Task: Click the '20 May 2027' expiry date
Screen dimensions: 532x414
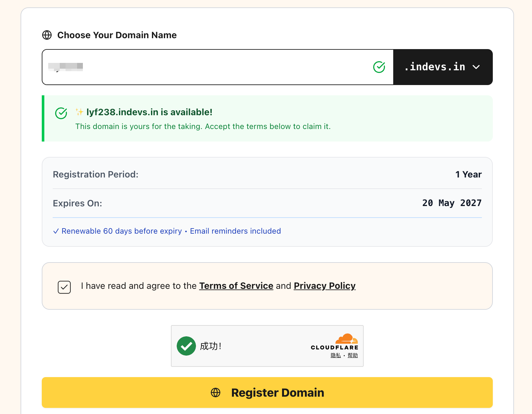Action: [x=452, y=203]
